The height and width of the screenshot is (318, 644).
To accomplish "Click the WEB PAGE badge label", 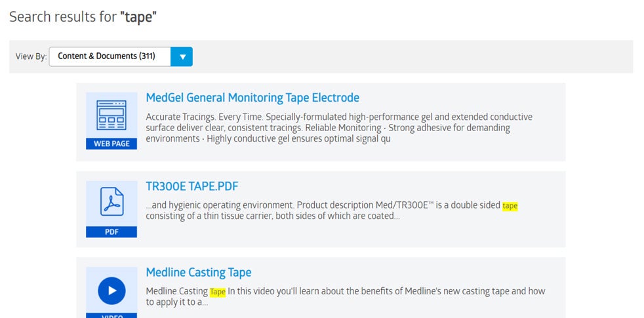I will coord(111,144).
